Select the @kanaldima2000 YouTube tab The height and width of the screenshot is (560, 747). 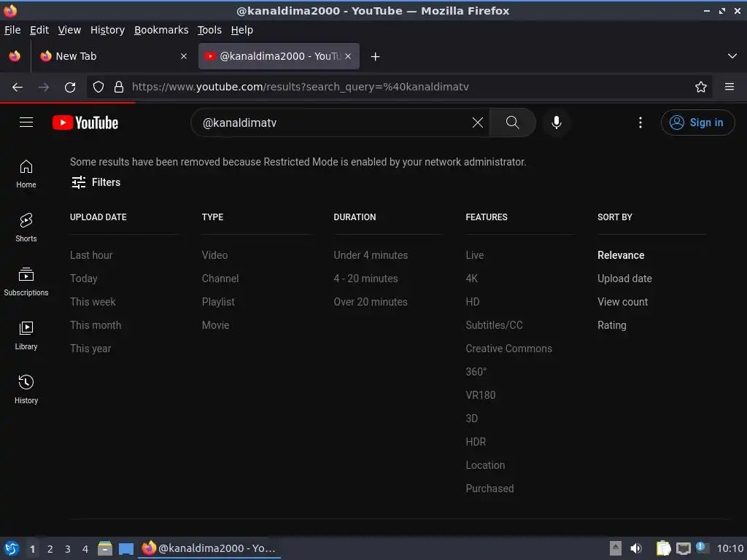(279, 56)
